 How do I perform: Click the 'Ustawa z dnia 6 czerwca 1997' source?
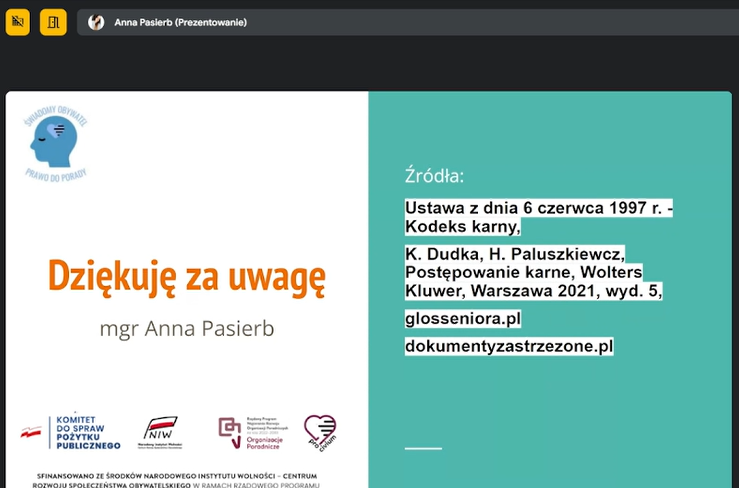538,208
